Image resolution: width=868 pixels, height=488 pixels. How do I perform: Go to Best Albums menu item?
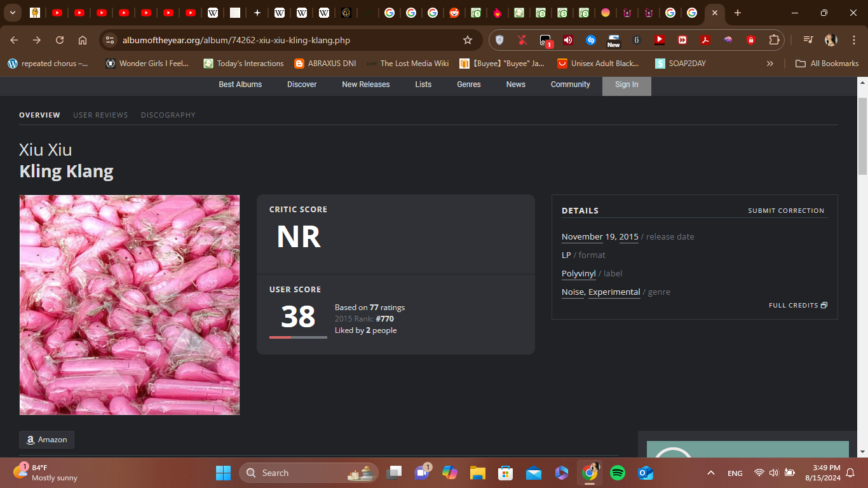click(240, 85)
